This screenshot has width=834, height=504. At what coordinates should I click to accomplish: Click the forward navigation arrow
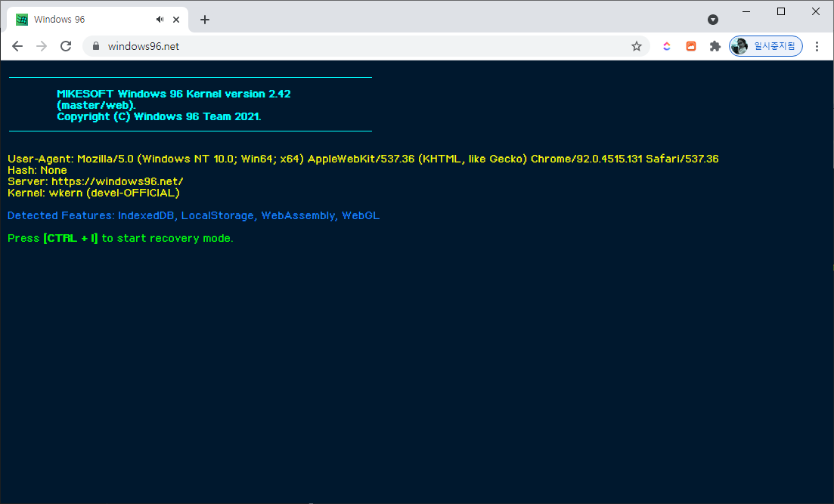42,46
